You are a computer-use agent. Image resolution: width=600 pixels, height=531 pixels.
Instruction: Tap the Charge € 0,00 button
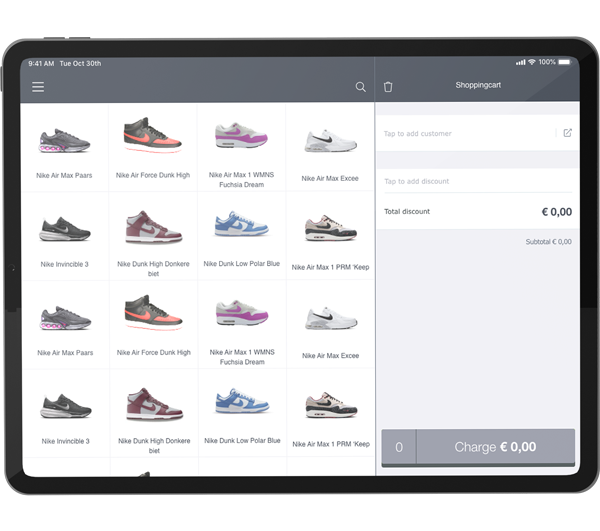(496, 447)
